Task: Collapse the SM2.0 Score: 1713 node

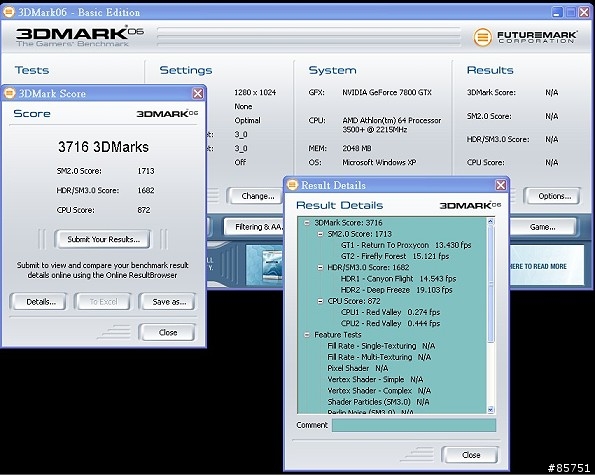Action: point(320,234)
